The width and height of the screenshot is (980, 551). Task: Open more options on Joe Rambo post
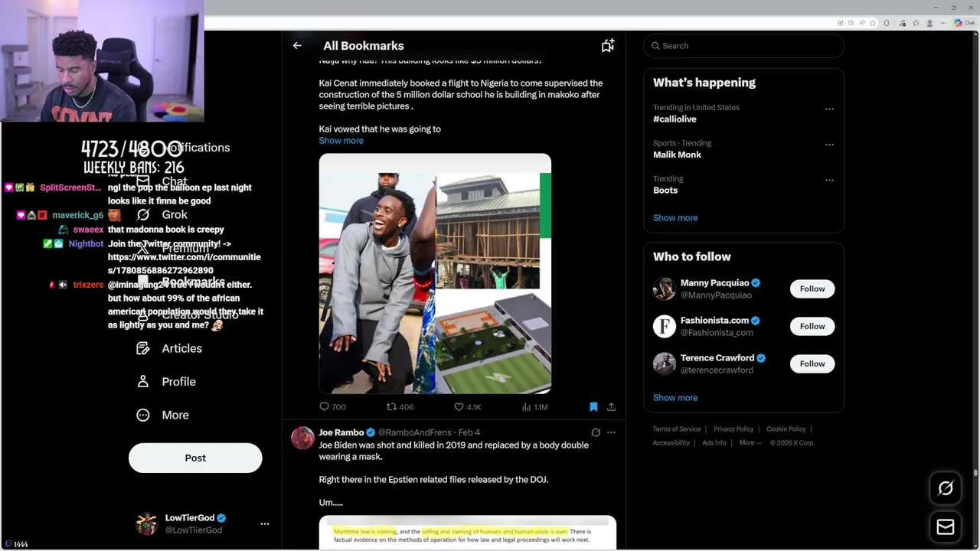611,432
